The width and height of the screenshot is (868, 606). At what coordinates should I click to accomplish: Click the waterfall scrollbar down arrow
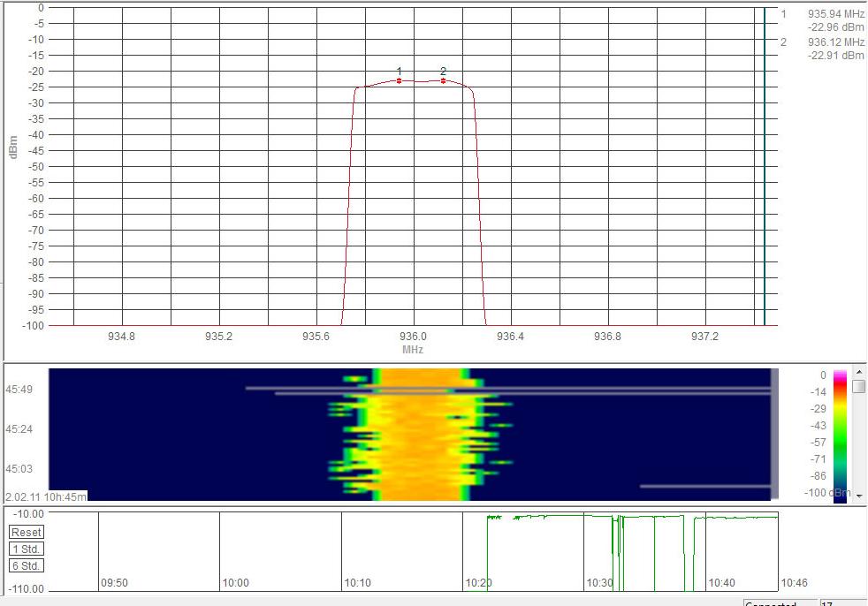tap(858, 496)
